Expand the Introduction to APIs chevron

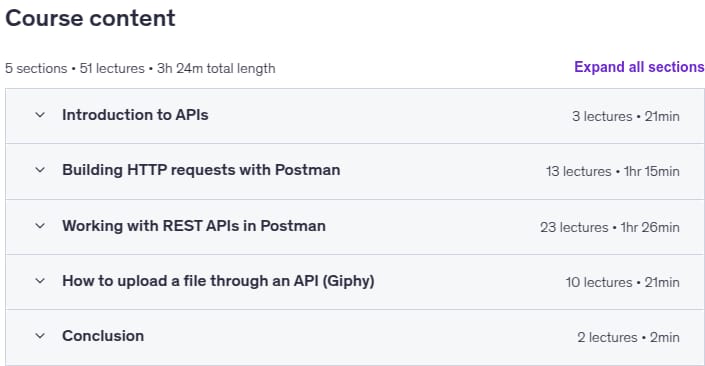tap(40, 115)
